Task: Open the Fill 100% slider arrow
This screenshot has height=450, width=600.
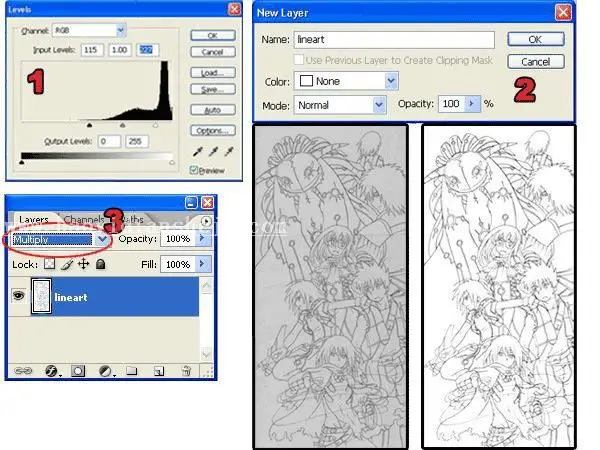Action: [x=202, y=264]
